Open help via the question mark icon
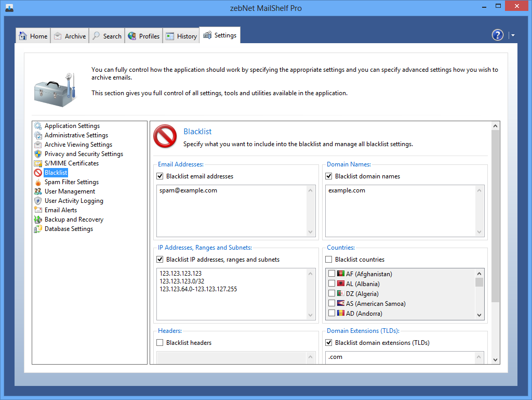Viewport: 532px width, 400px height. [x=497, y=35]
